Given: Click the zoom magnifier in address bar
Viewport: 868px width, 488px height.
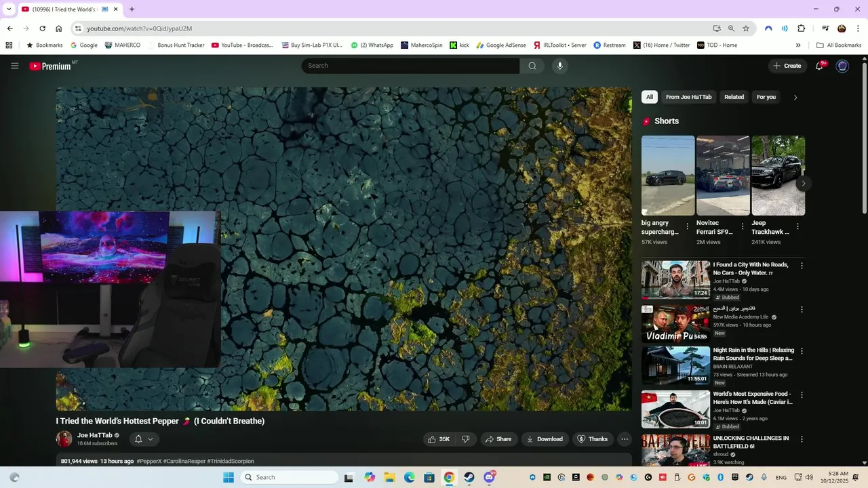Looking at the screenshot, I should coord(731,28).
